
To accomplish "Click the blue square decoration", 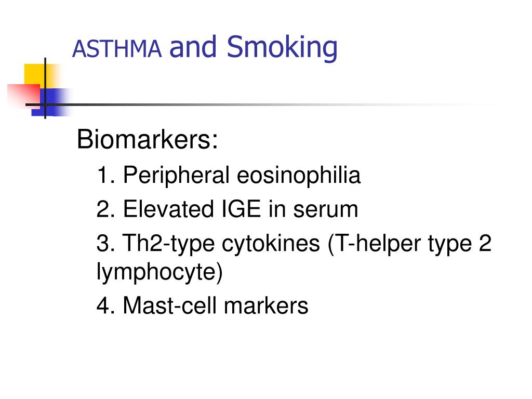I will click(x=51, y=102).
